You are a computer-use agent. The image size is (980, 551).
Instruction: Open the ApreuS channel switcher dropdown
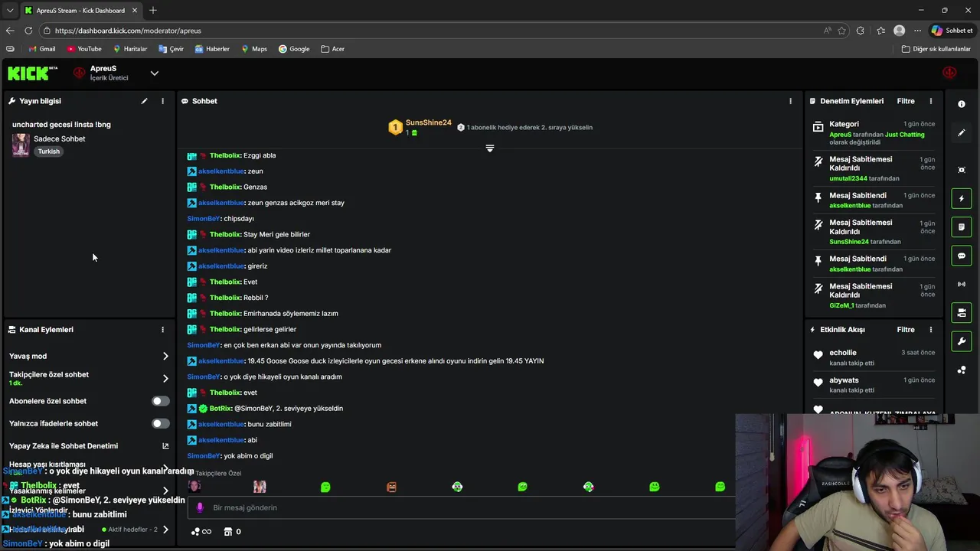pyautogui.click(x=154, y=73)
